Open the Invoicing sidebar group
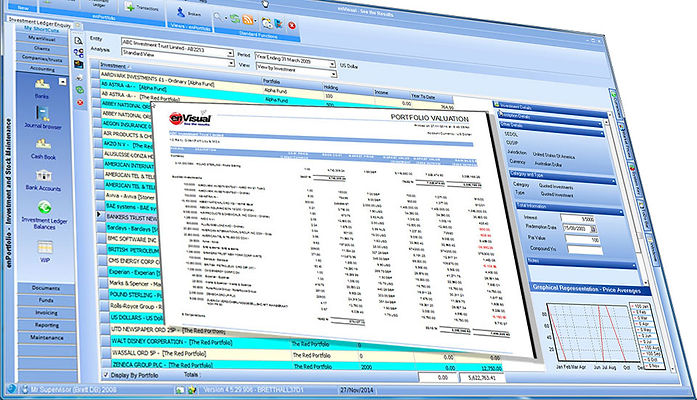 click(46, 312)
